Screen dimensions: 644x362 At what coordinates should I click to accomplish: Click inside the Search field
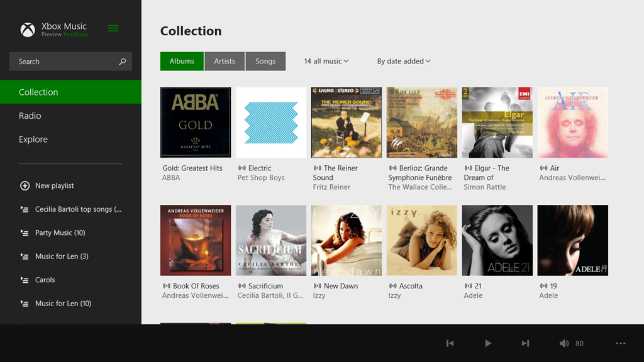(63, 62)
